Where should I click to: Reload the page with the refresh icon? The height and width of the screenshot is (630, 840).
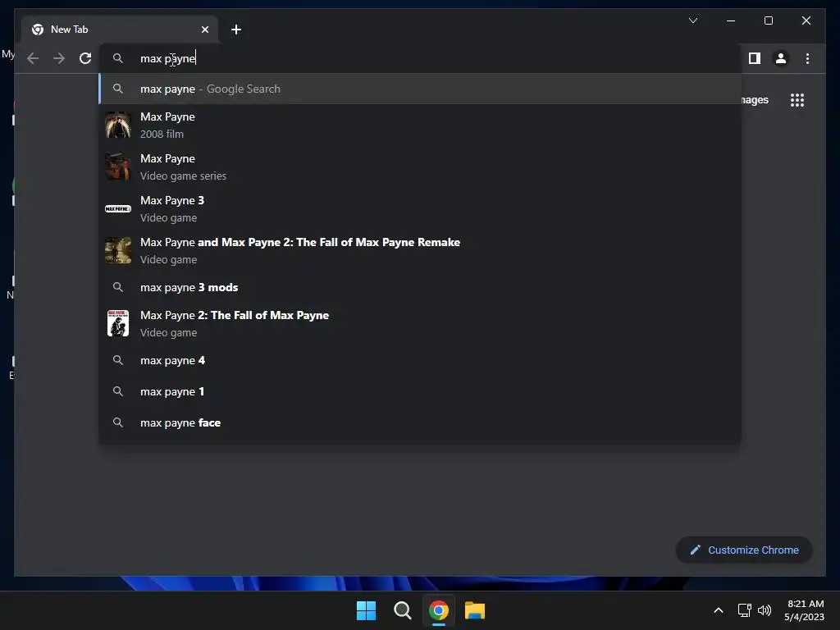85,58
